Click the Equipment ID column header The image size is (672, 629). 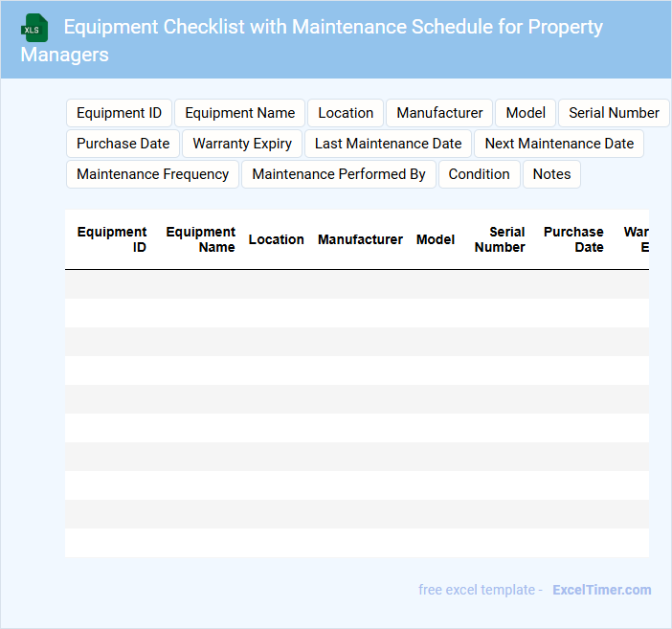[x=112, y=239]
